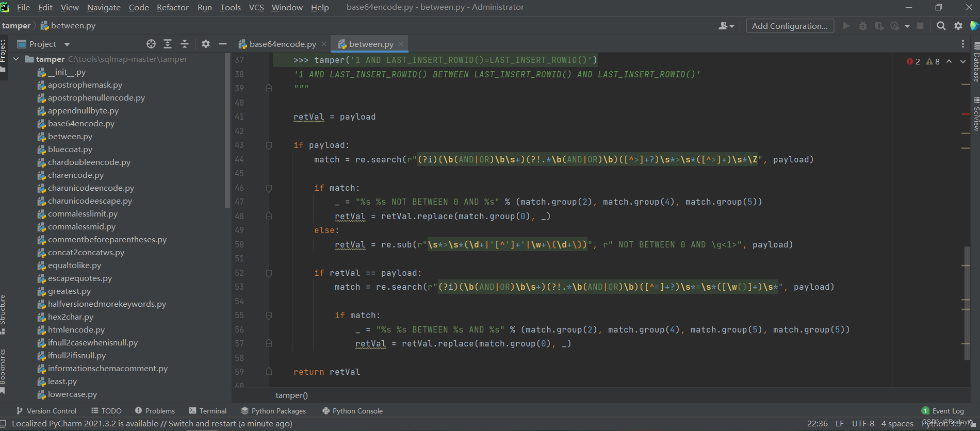Click the warnings count indicator showing 8
The width and height of the screenshot is (980, 431).
tap(933, 61)
